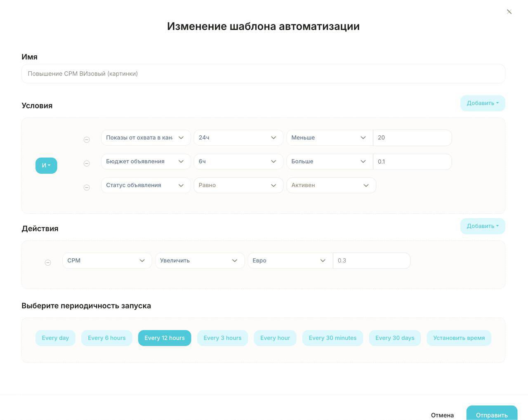Screen dimensions: 528x420
Task: Click the template name input field
Action: click(x=263, y=73)
